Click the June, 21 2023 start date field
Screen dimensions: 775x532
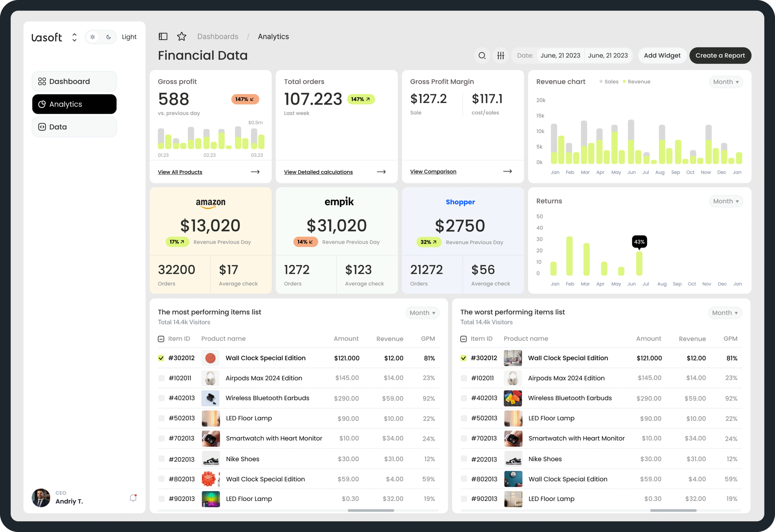560,55
